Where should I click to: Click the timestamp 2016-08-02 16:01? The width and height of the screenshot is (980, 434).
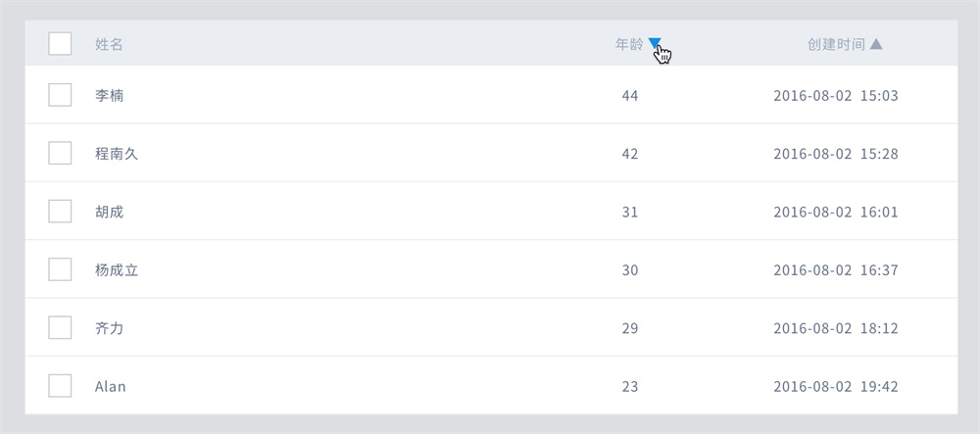point(836,212)
